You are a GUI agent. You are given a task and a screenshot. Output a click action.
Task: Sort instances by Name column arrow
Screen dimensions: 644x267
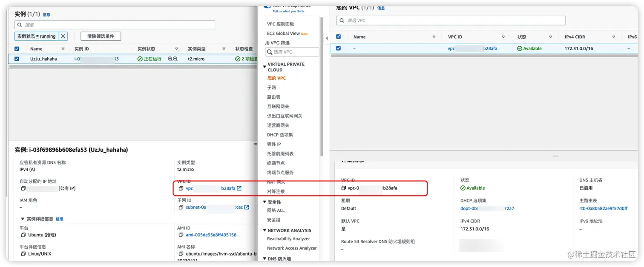tap(63, 49)
